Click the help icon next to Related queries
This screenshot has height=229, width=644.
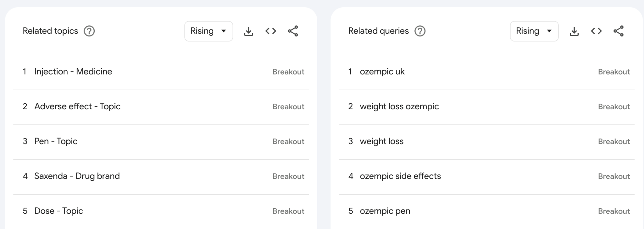click(420, 31)
